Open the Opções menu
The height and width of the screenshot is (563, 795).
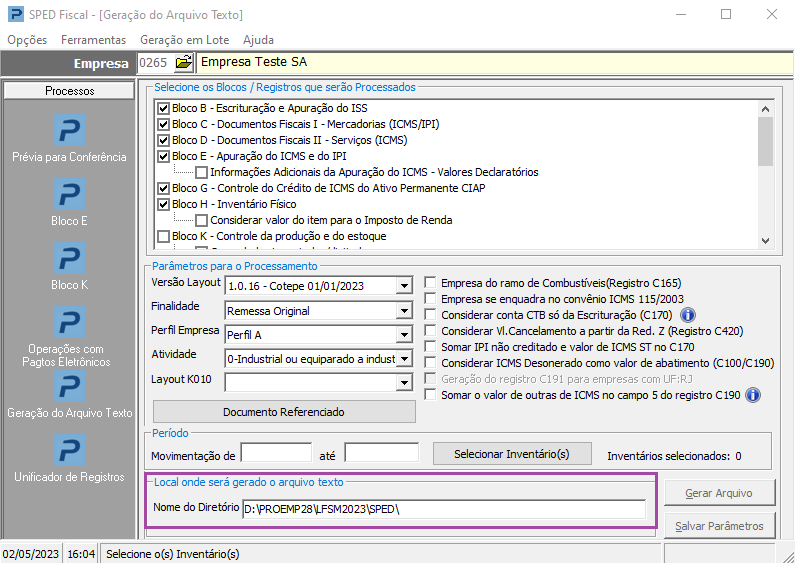click(x=27, y=40)
